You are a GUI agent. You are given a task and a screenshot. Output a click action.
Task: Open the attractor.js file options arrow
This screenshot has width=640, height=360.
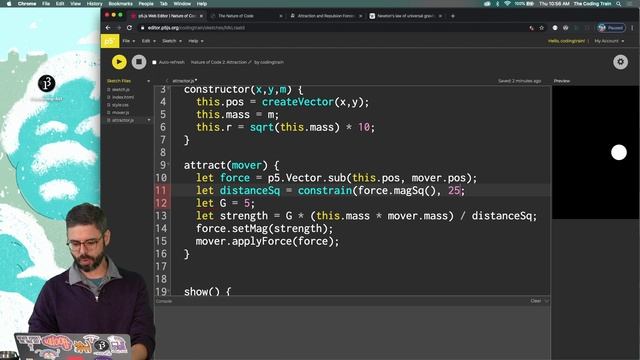point(149,120)
